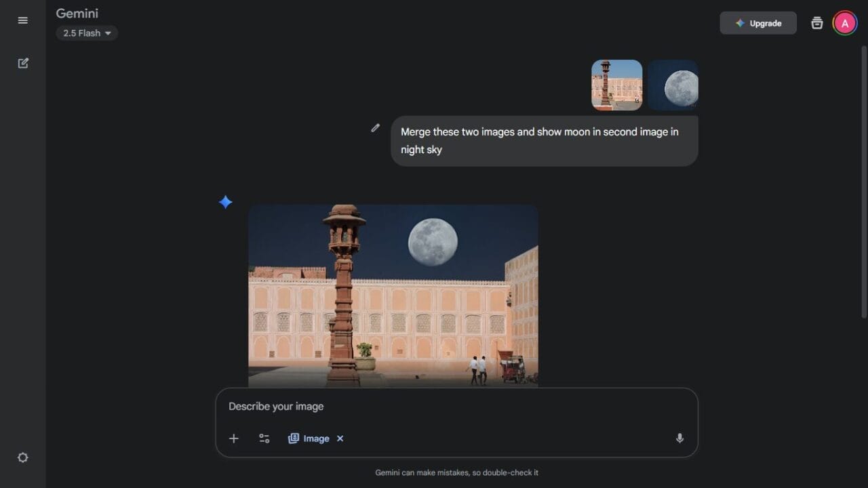This screenshot has height=488, width=868.
Task: Click the blue Gemini sparkle icon
Action: point(226,202)
